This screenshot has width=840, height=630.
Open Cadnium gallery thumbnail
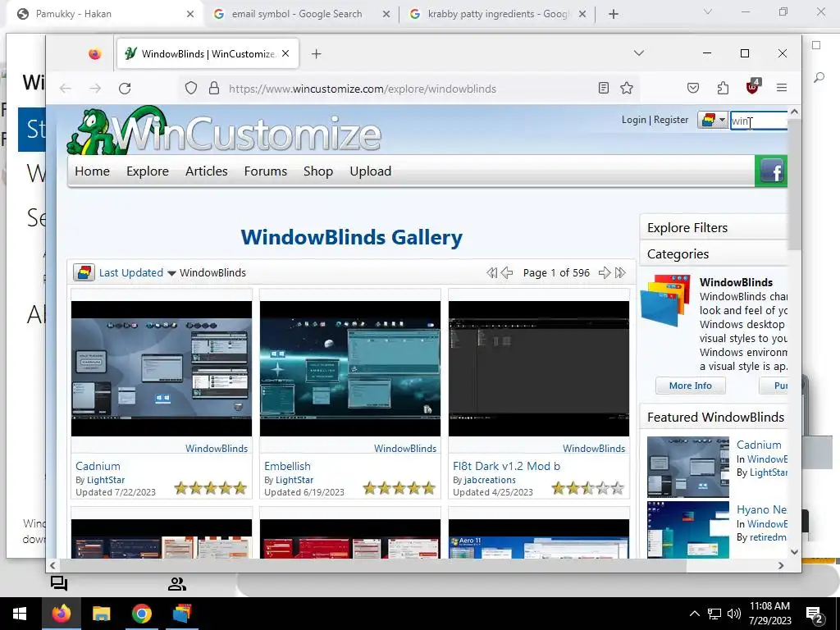[162, 368]
